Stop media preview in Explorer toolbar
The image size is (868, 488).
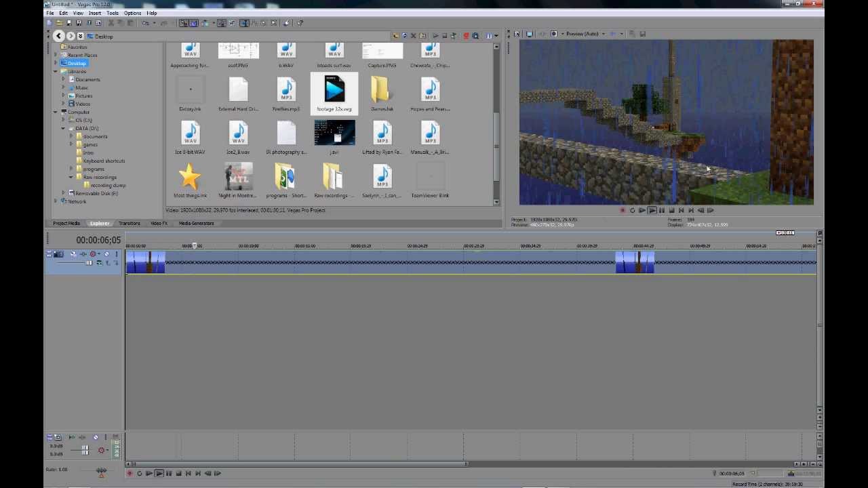[445, 35]
